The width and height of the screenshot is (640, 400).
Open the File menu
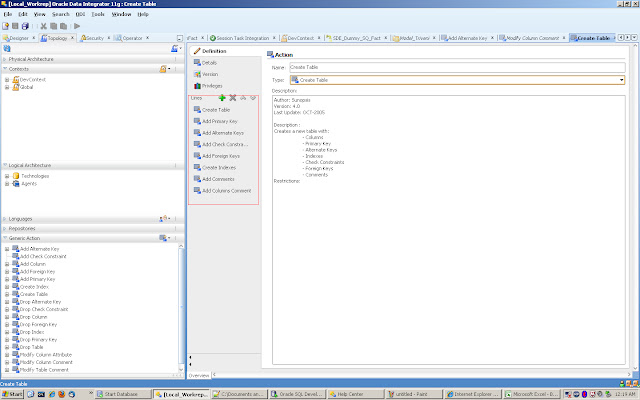(8, 14)
